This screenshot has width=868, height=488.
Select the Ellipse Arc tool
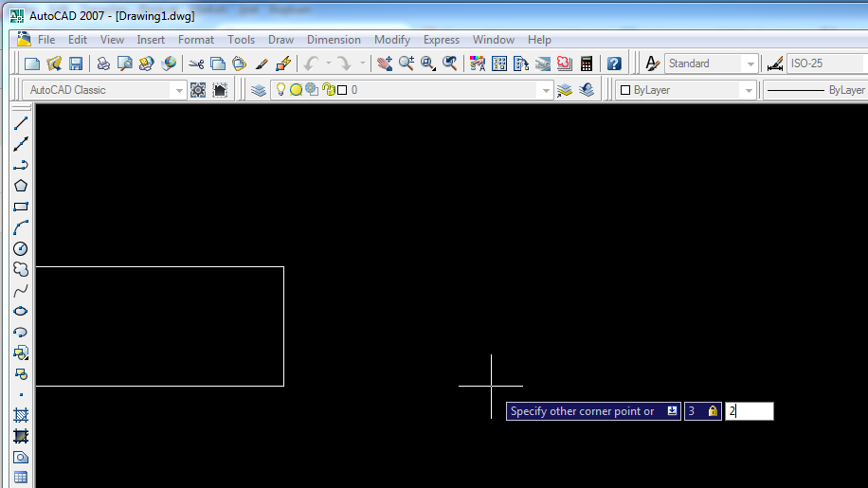(x=21, y=332)
